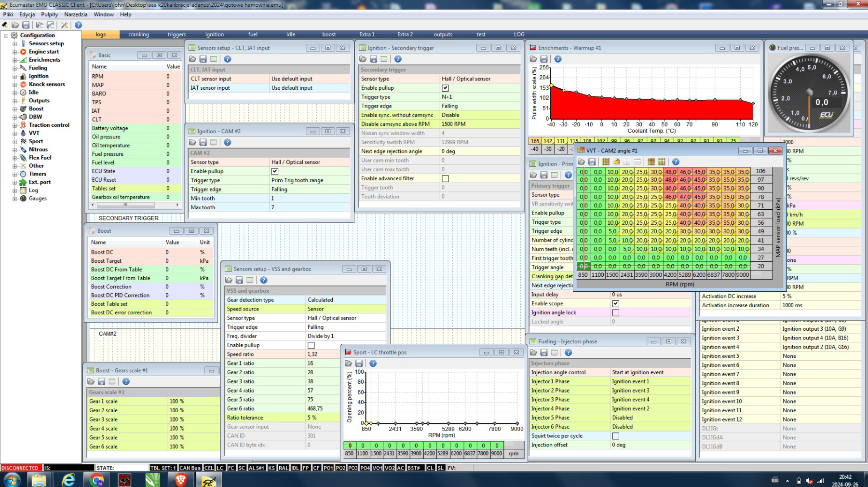The image size is (868, 487).
Task: Open Brave browser from the taskbar
Action: pos(181,480)
